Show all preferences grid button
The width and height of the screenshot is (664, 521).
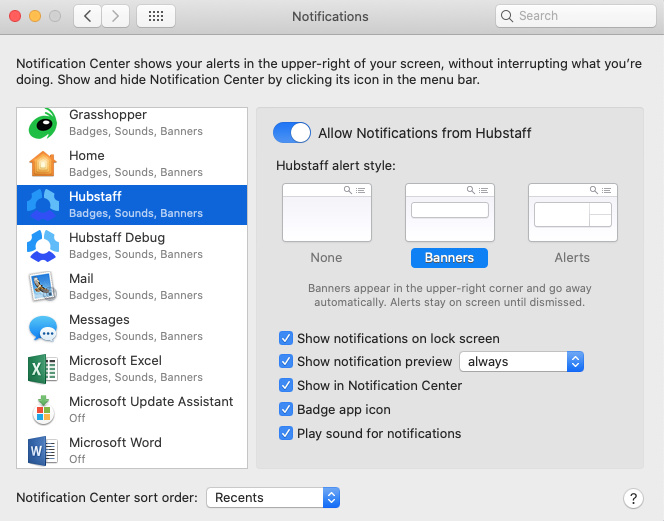[156, 16]
